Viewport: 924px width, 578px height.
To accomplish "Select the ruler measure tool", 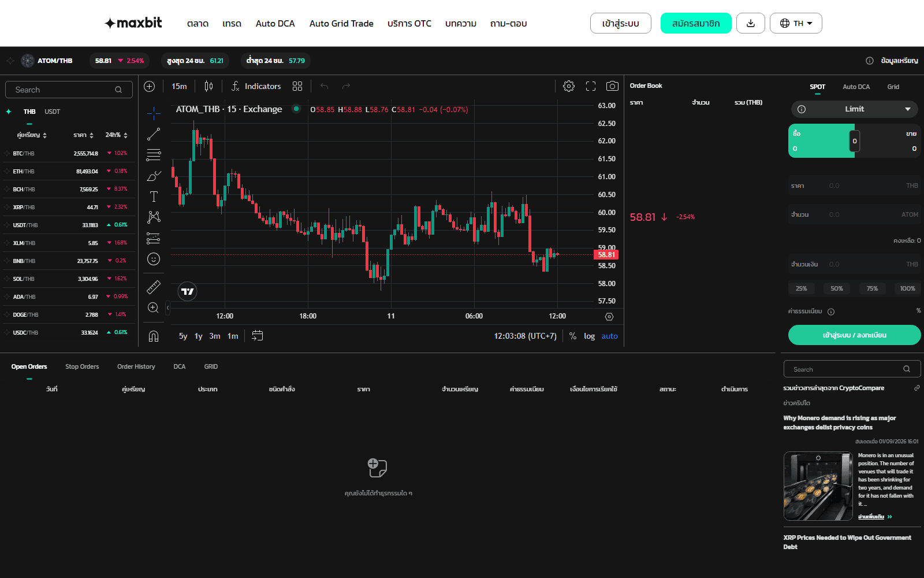I will pyautogui.click(x=154, y=287).
